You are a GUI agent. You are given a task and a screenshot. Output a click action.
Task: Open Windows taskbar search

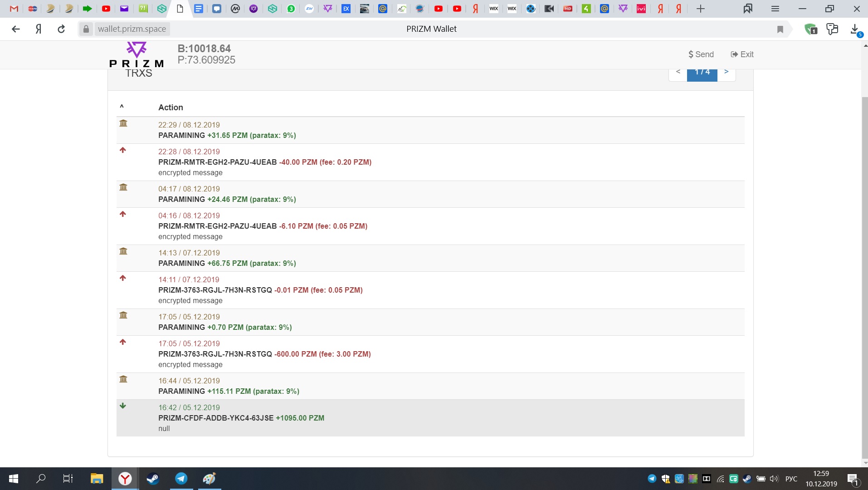tap(41, 479)
